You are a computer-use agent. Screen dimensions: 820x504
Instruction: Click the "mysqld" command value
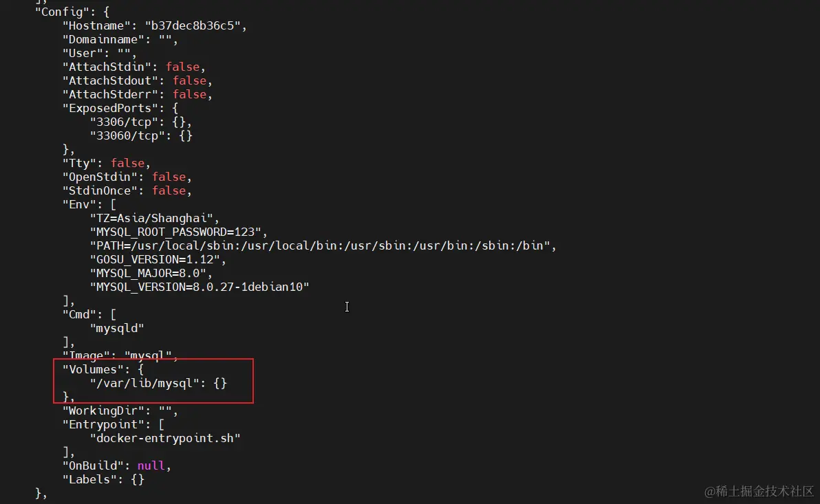point(117,329)
